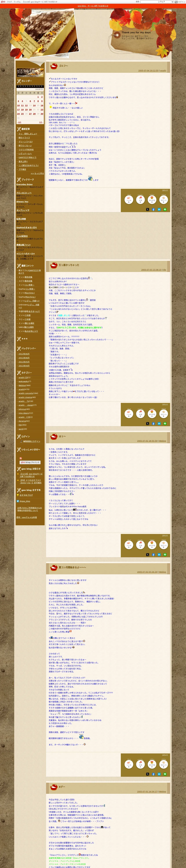The image size is (186, 868).
Task: Open back number 2012年06月
Action: pos(24,354)
